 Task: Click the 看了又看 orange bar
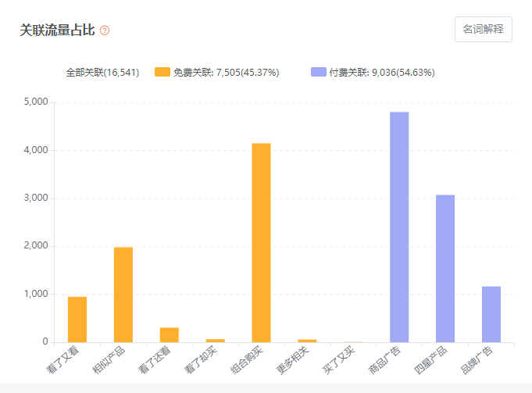[77, 320]
